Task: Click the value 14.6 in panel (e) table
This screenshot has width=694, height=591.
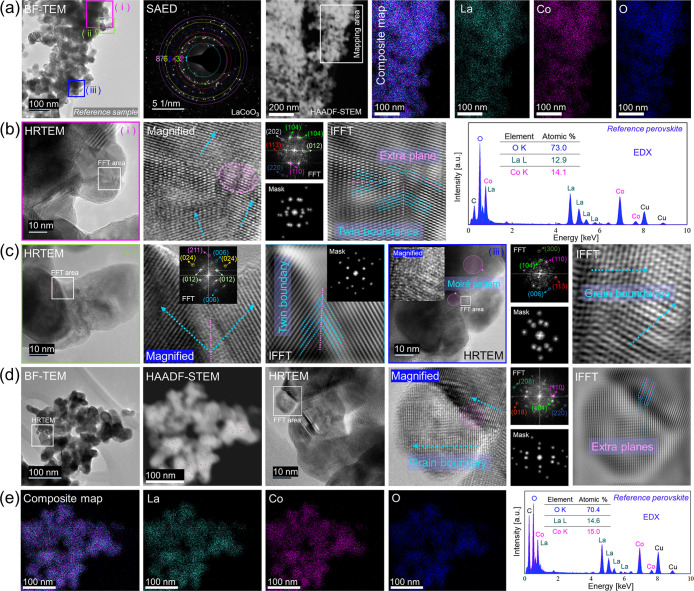Action: pos(593,521)
